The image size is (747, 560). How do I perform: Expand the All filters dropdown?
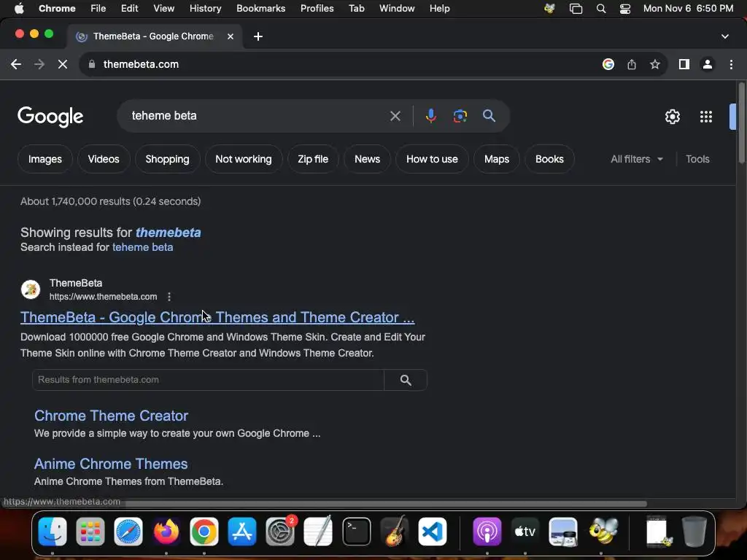pyautogui.click(x=636, y=159)
